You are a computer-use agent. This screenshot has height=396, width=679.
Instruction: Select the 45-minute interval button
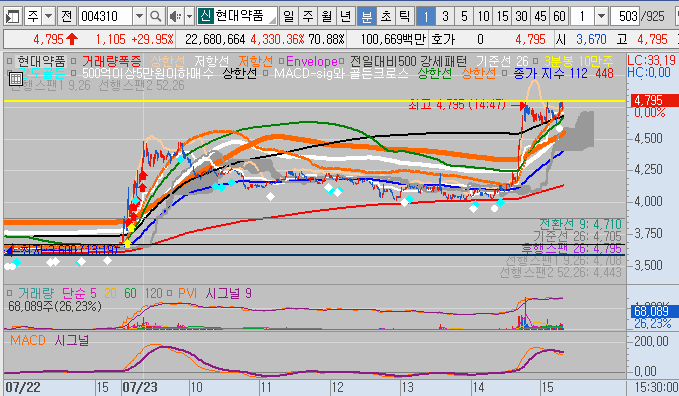[x=540, y=16]
